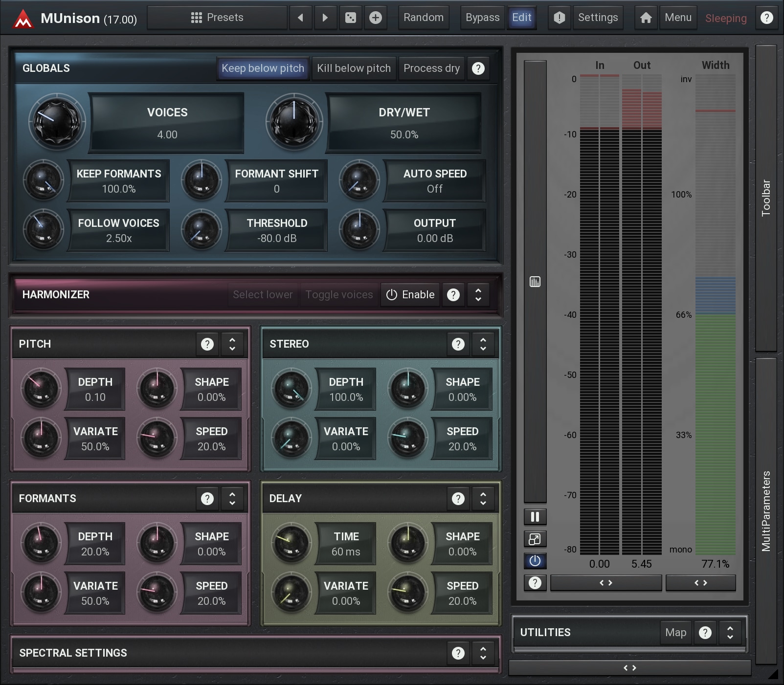Open the main Menu
784x685 pixels.
[678, 18]
